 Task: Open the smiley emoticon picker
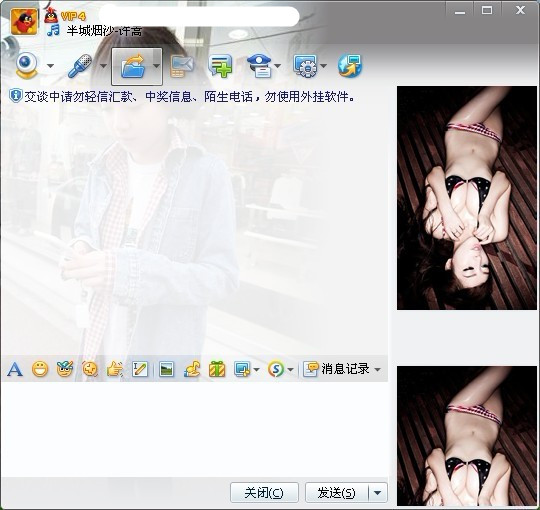40,369
